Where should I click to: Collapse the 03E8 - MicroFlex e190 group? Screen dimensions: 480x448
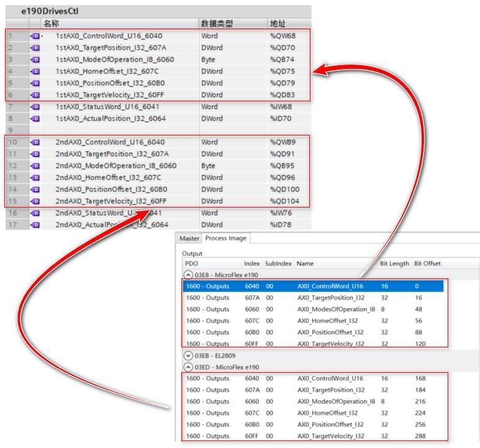[188, 275]
